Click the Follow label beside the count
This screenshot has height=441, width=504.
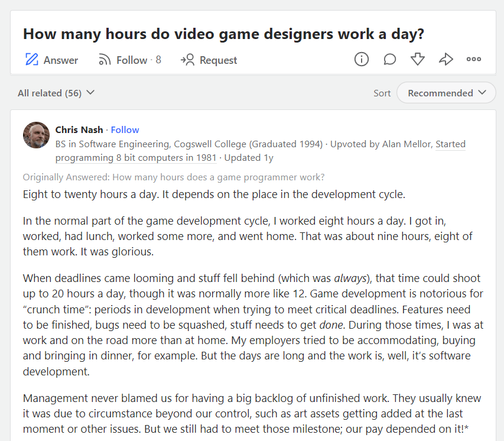[132, 60]
